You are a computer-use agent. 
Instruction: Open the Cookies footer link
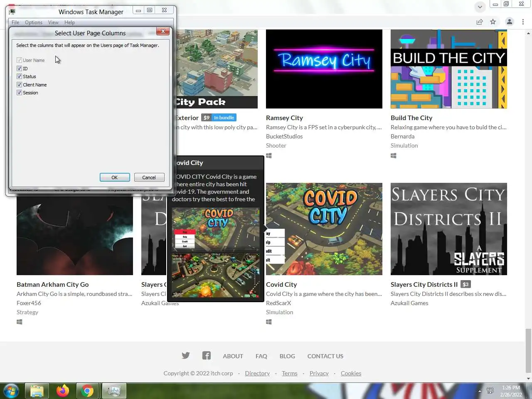click(x=351, y=373)
